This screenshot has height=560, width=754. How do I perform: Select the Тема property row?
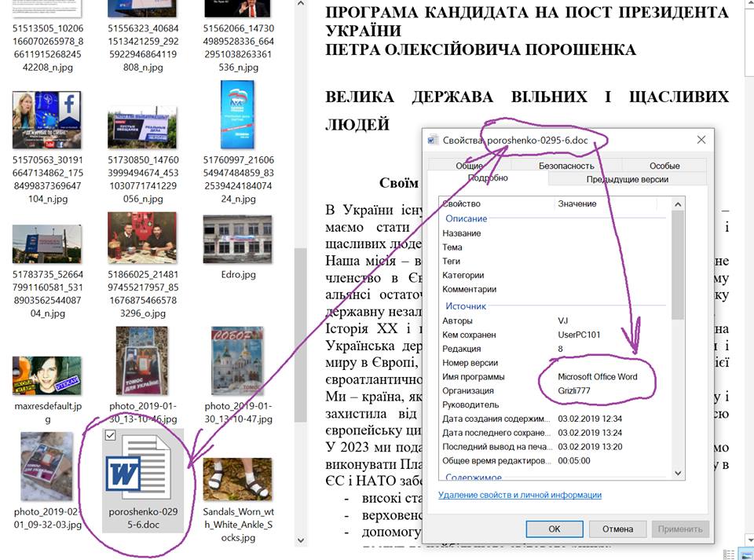pos(555,247)
